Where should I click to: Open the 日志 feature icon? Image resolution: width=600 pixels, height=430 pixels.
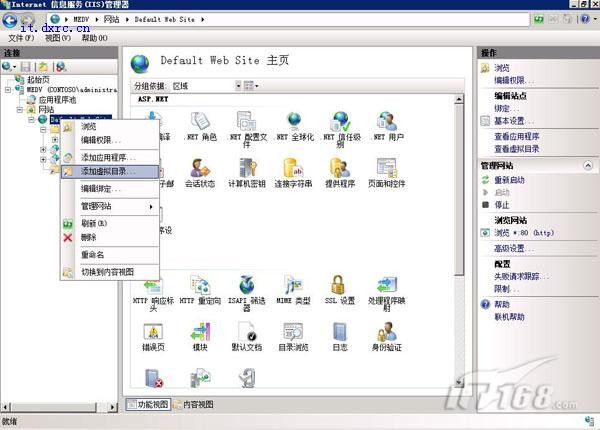(340, 334)
